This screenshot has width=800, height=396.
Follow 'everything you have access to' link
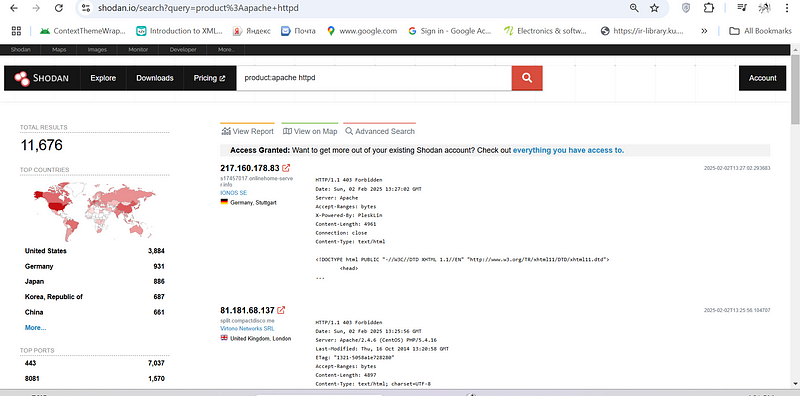[x=568, y=150]
